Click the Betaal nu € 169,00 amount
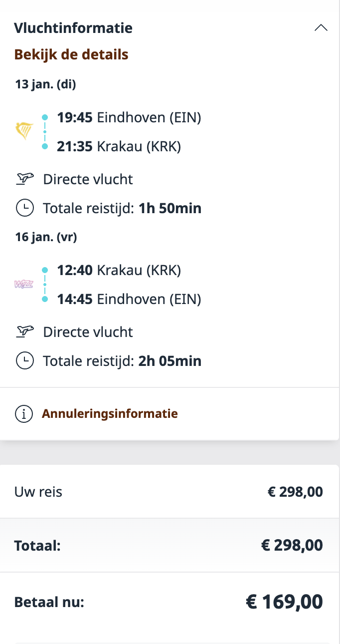Screen dimensions: 340x644 point(284,602)
